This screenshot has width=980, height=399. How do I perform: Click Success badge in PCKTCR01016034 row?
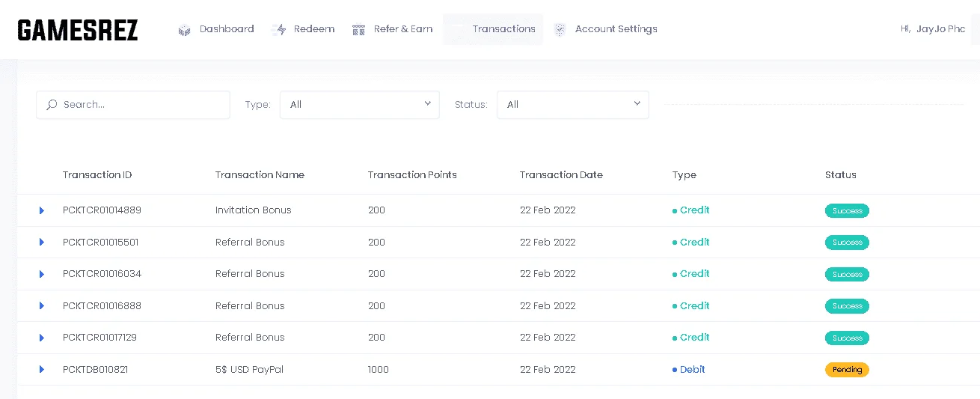click(847, 275)
